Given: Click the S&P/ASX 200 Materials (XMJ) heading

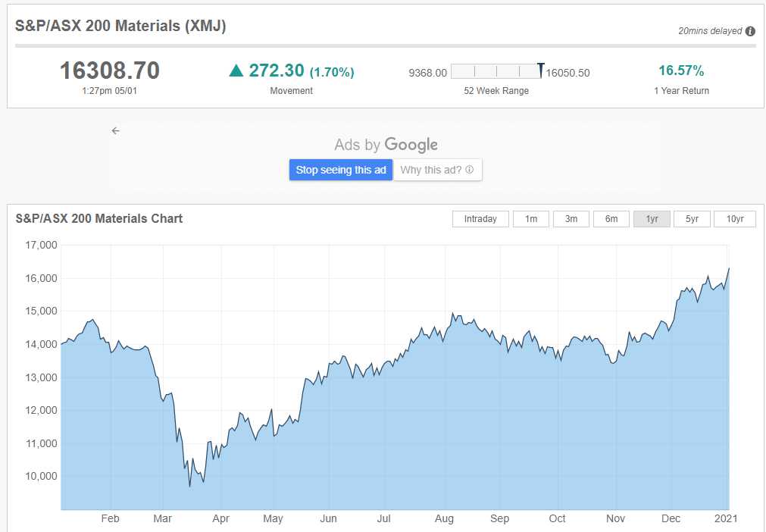Looking at the screenshot, I should click(121, 26).
